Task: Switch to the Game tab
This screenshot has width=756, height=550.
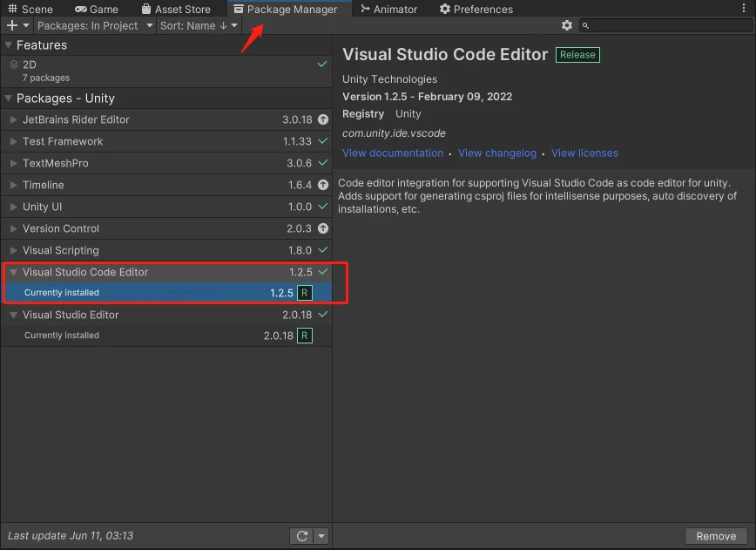Action: (97, 10)
